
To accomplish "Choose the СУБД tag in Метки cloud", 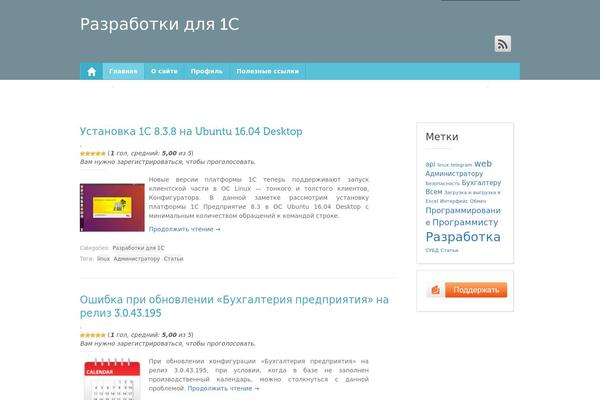I will coord(432,250).
